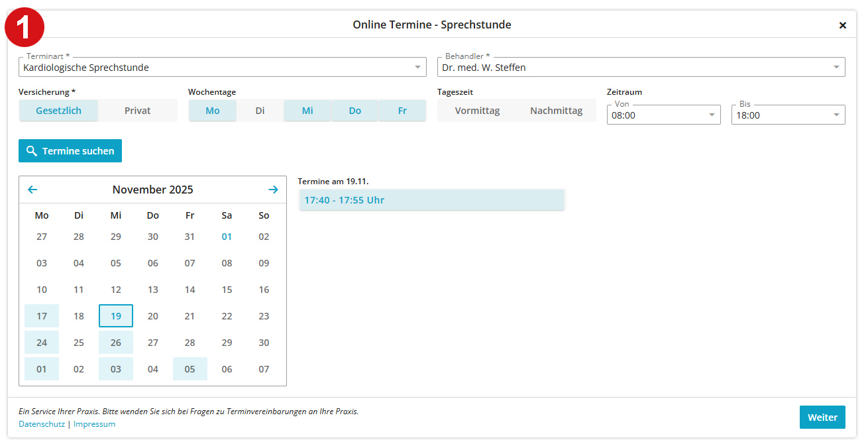Toggle the Fr weekday filter
Viewport: 868px width, 446px height.
point(402,111)
